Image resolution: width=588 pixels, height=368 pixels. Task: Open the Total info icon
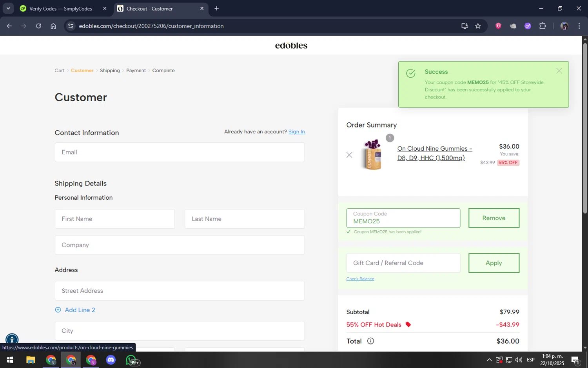coord(370,341)
